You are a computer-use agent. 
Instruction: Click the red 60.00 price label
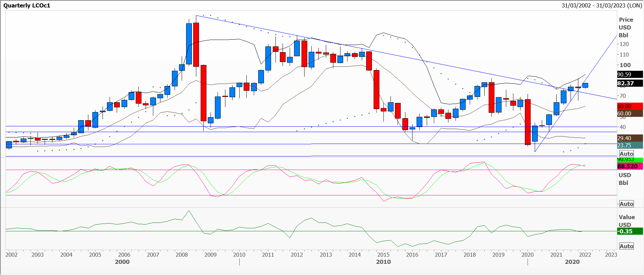tap(630, 106)
